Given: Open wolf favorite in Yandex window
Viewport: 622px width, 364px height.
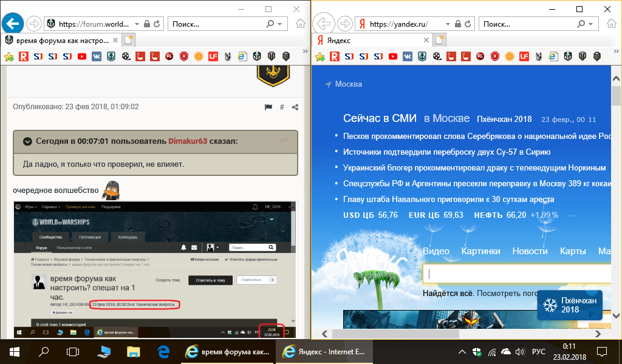Looking at the screenshot, I should tap(539, 56).
